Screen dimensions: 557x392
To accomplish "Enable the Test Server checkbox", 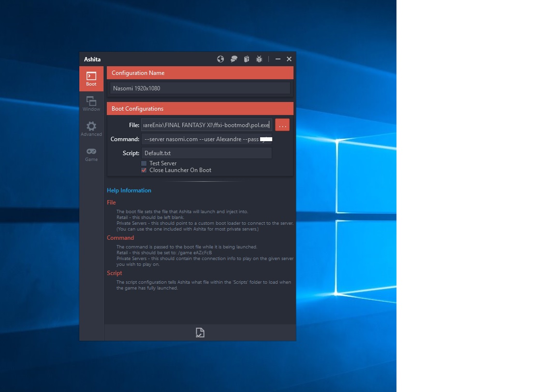I will [x=144, y=163].
